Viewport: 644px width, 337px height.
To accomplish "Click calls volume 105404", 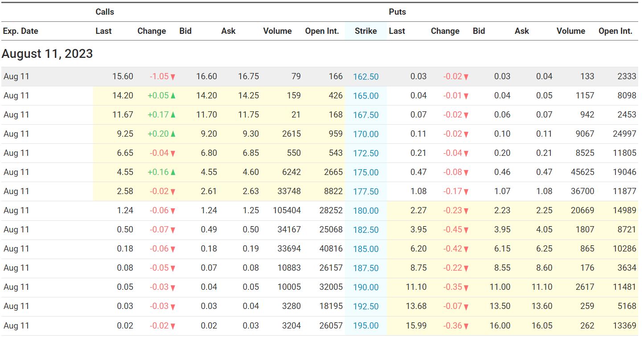I will (287, 211).
